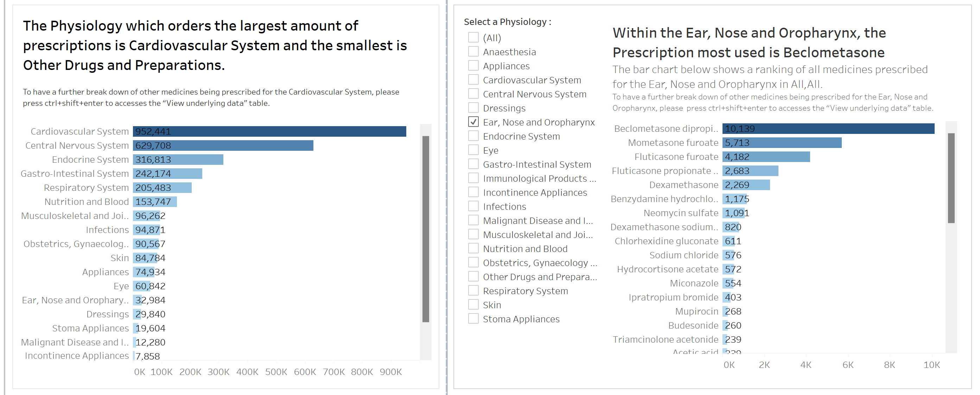Toggle the Stoma Appliances checkbox

[473, 319]
